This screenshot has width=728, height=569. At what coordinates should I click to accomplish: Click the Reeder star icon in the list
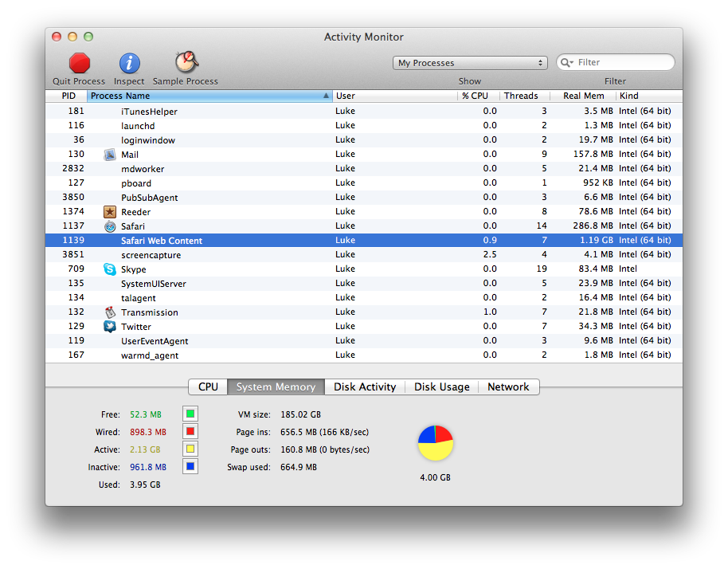click(x=110, y=212)
